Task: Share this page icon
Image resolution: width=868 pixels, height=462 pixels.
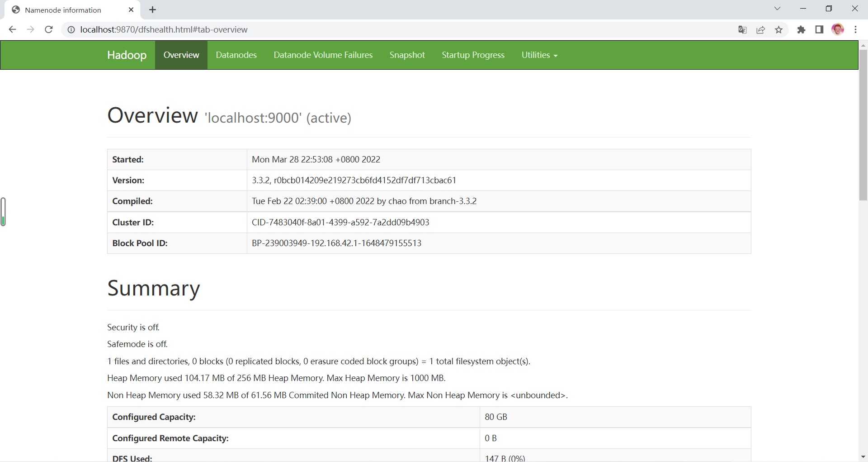Action: pos(760,30)
